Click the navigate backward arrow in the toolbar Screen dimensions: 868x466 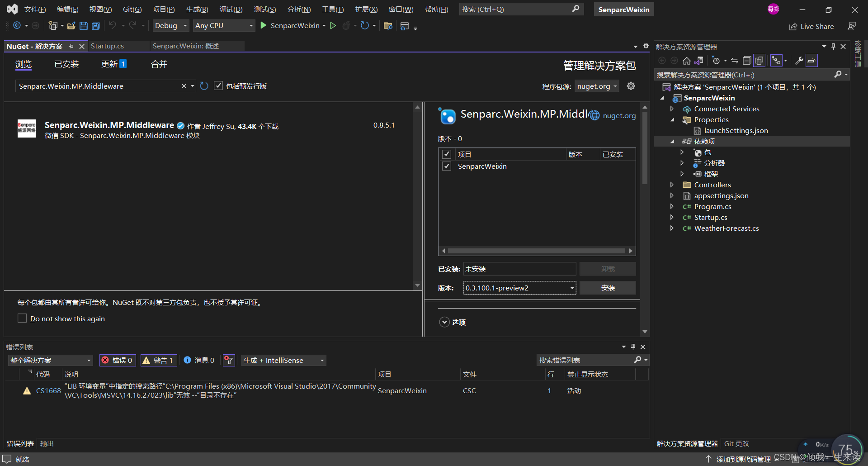point(17,26)
